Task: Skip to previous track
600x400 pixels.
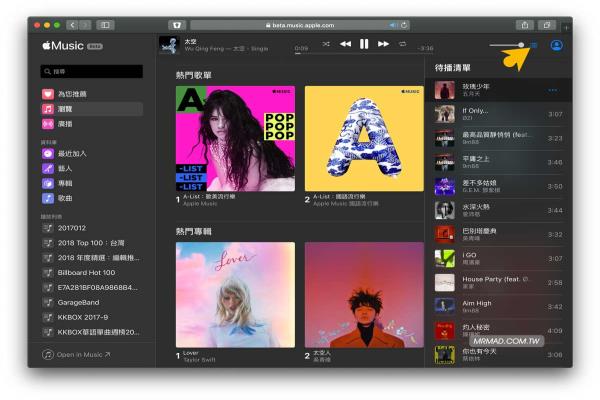Action: pos(345,44)
